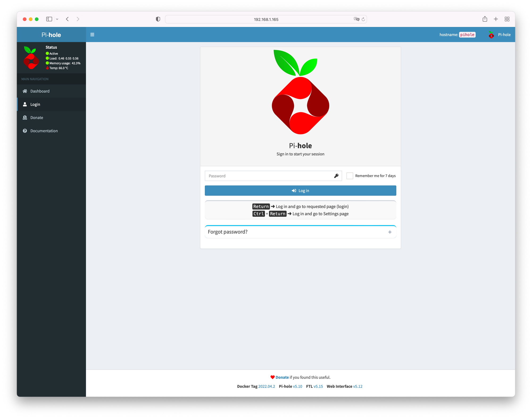Open a new tab with the plus icon

click(496, 19)
